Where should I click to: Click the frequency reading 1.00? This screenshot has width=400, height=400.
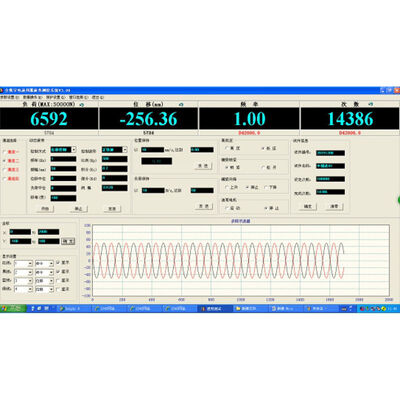click(249, 119)
